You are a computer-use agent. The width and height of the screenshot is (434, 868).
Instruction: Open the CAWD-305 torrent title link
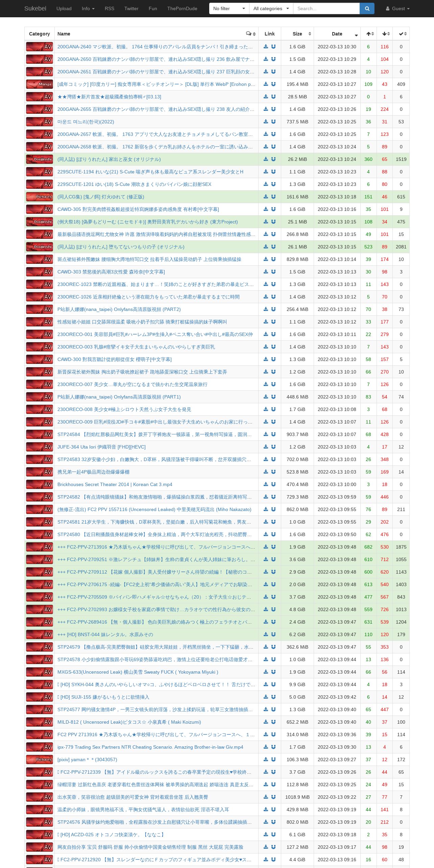138,209
